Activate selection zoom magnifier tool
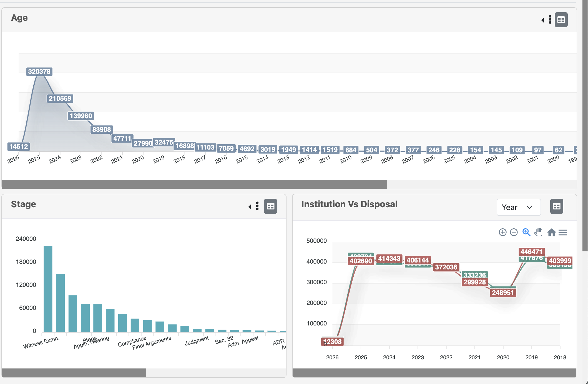Screen dimensions: 588x384 click(526, 232)
